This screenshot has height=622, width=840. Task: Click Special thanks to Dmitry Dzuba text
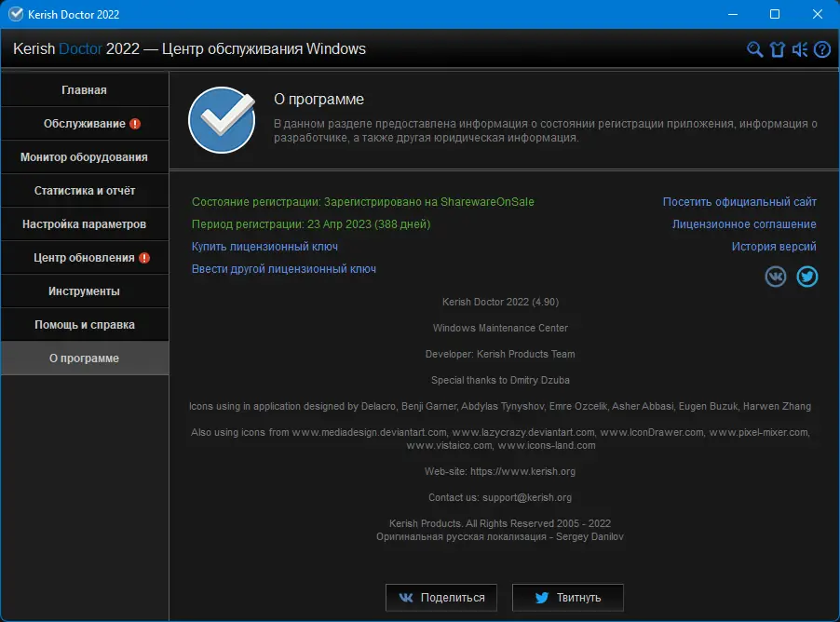[500, 380]
